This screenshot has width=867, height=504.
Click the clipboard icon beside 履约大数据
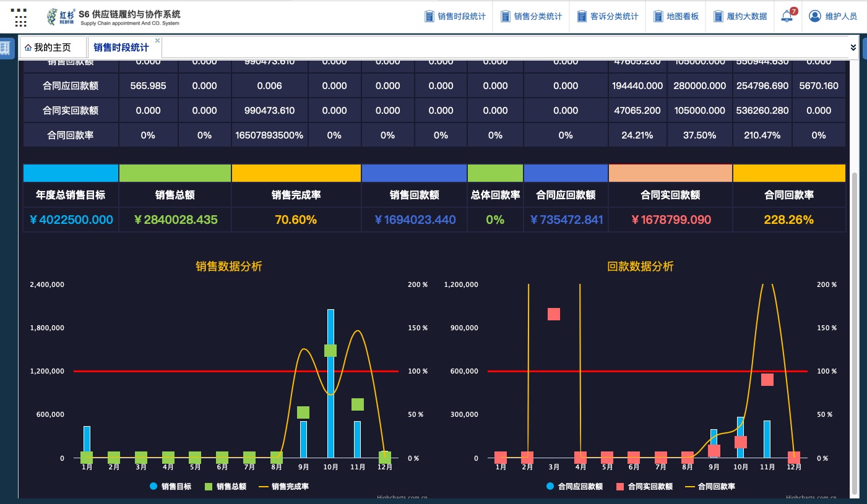tap(718, 17)
